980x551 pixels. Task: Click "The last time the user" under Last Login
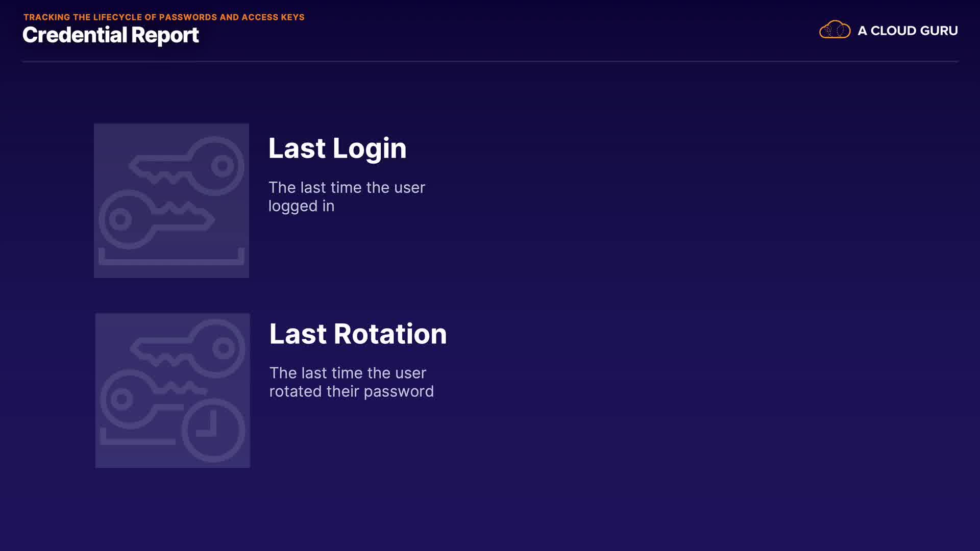coord(347,188)
